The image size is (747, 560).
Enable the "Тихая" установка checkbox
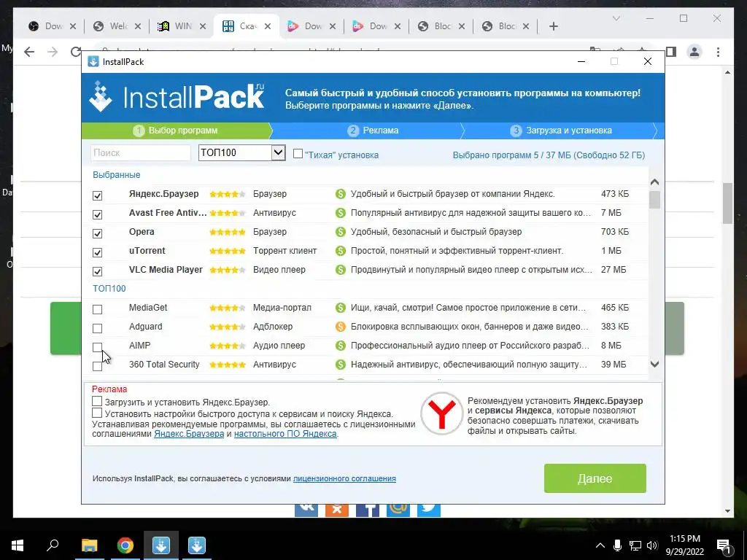(x=298, y=153)
